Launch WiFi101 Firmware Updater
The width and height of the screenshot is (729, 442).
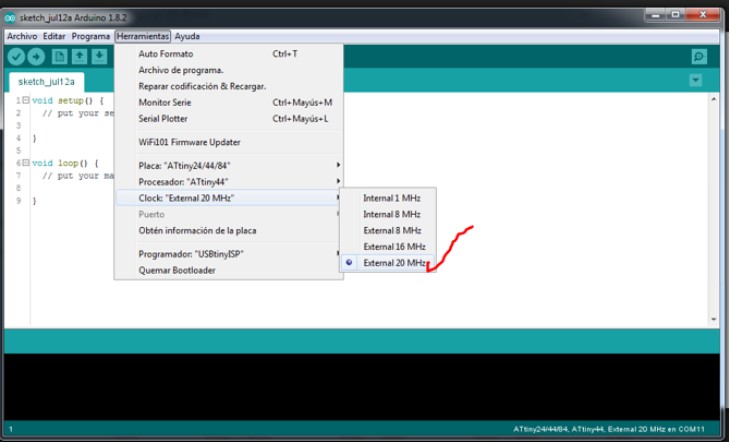click(x=229, y=142)
